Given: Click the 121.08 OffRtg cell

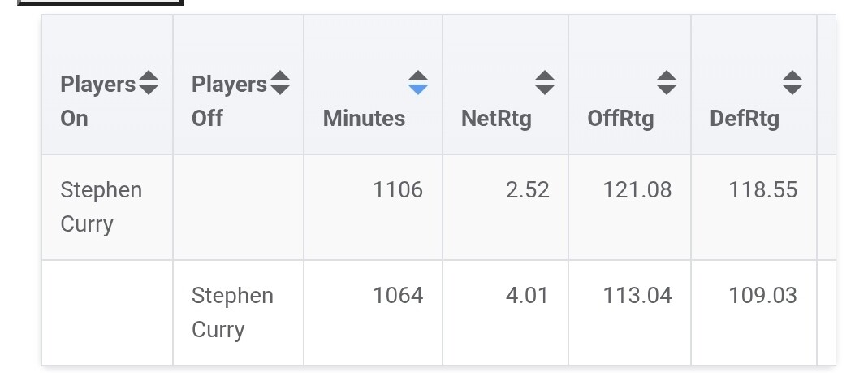Looking at the screenshot, I should coord(637,190).
